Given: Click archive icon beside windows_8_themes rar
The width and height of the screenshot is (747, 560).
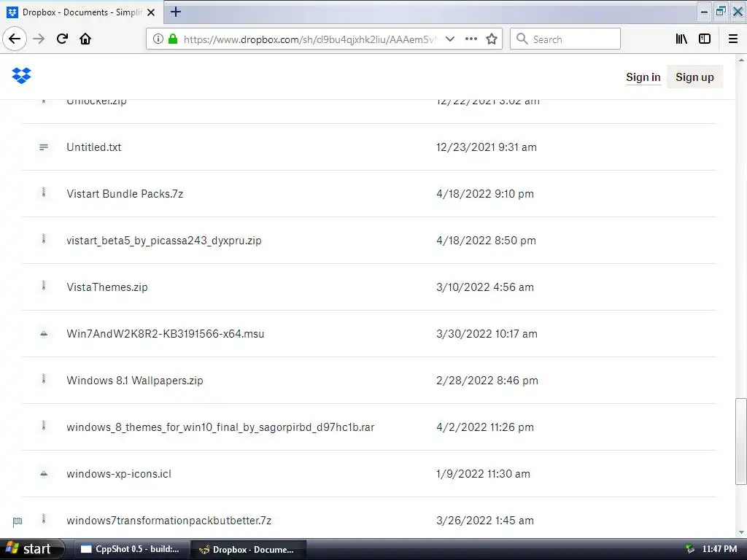Looking at the screenshot, I should (x=43, y=426).
